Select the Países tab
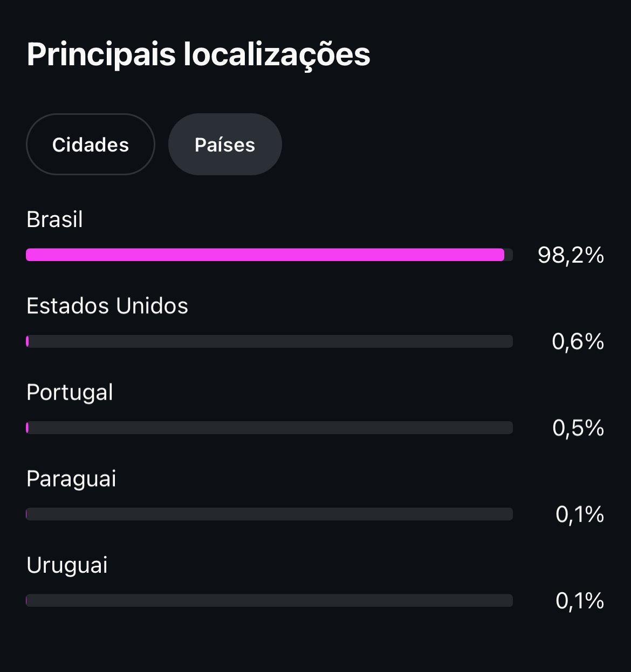The width and height of the screenshot is (631, 672). point(225,144)
